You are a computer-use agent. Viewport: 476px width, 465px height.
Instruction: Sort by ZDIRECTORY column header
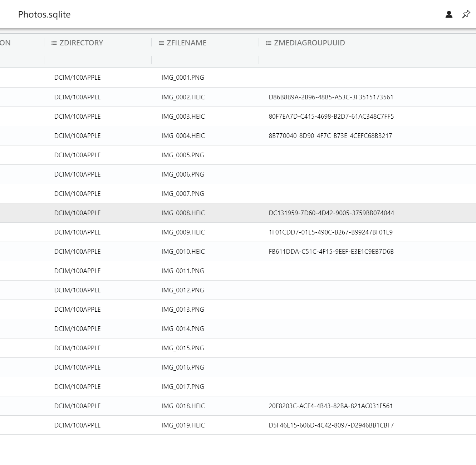pyautogui.click(x=81, y=43)
